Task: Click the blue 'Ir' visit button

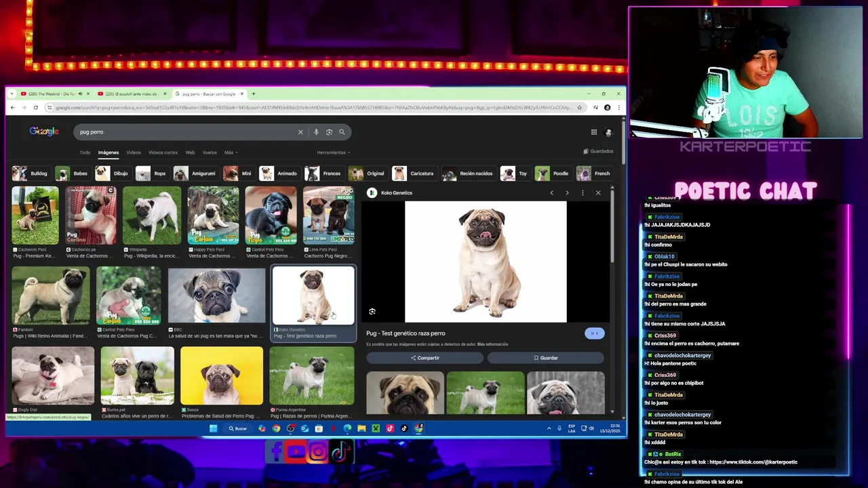Action: [x=595, y=333]
